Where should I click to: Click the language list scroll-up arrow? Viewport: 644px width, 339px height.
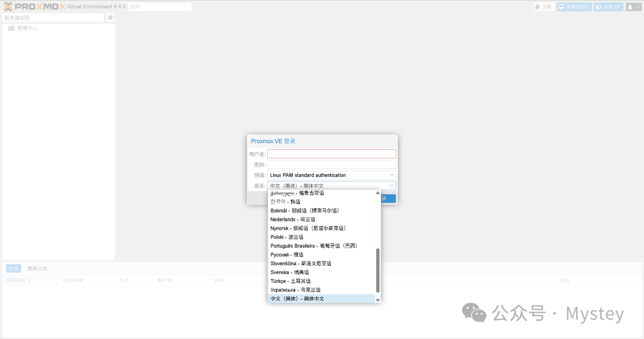[378, 193]
